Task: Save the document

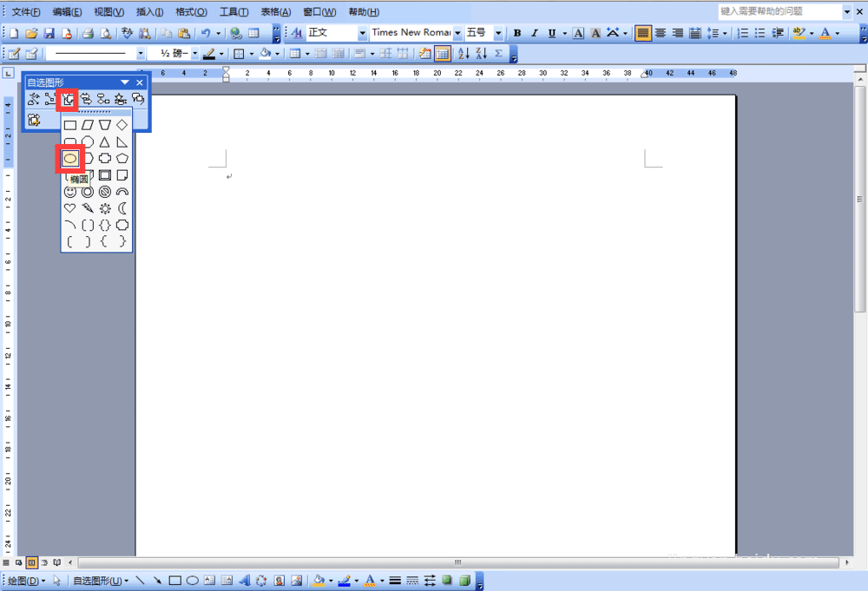Action: tap(49, 33)
